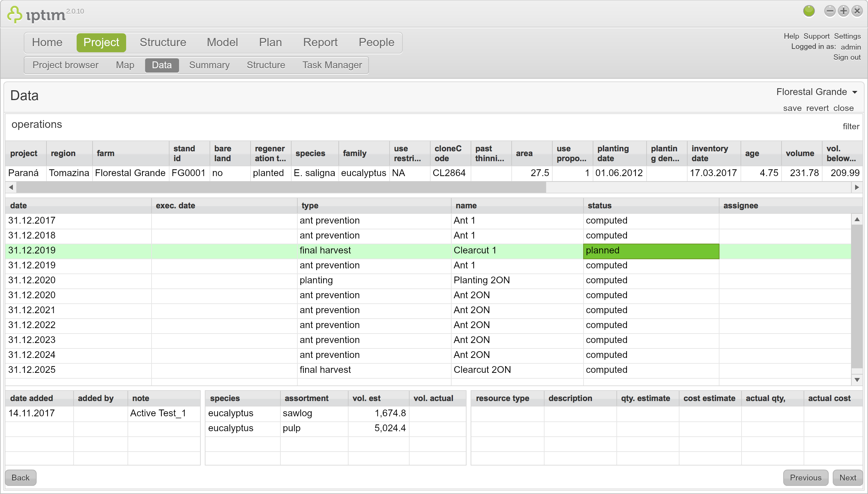This screenshot has height=494, width=868.
Task: Click the 'volume' column header
Action: (x=802, y=153)
